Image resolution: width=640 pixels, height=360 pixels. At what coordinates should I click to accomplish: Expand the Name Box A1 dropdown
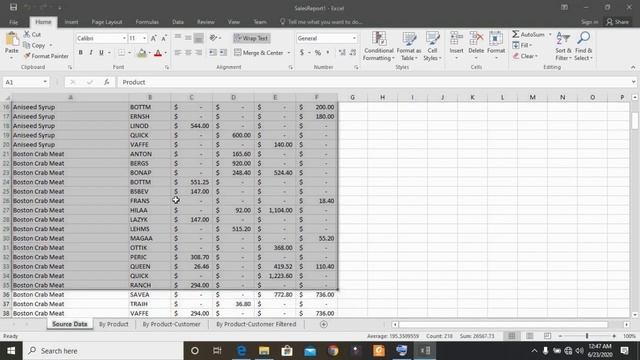[45, 82]
